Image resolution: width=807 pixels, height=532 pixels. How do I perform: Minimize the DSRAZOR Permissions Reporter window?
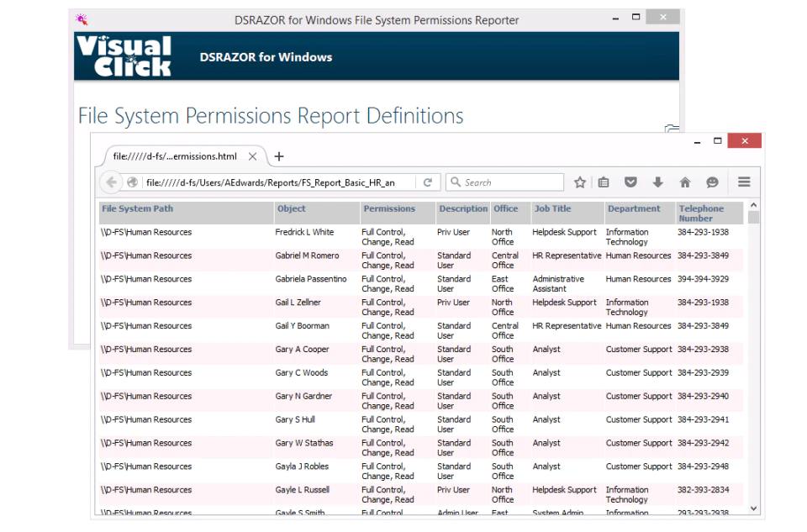tap(615, 18)
